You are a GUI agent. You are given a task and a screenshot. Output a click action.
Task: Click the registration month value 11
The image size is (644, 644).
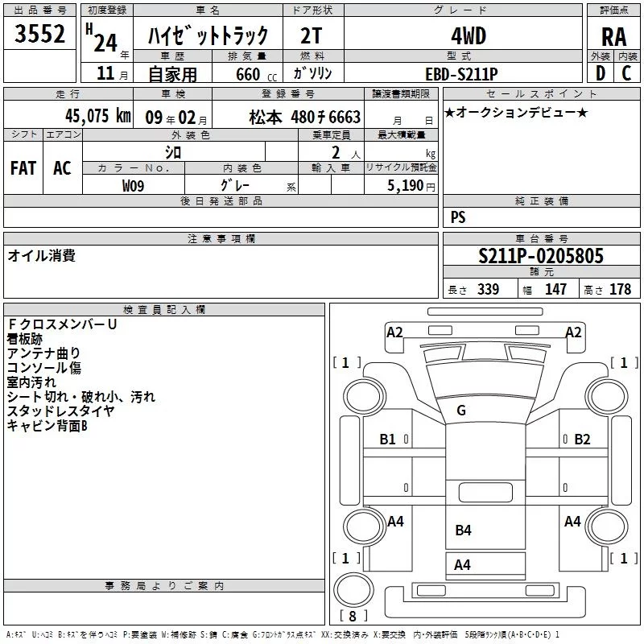pyautogui.click(x=105, y=73)
